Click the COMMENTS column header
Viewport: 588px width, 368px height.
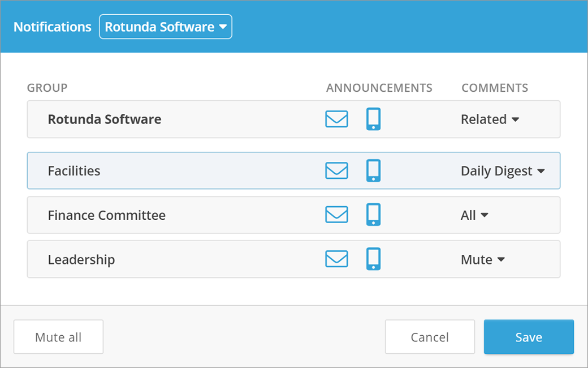pyautogui.click(x=495, y=88)
